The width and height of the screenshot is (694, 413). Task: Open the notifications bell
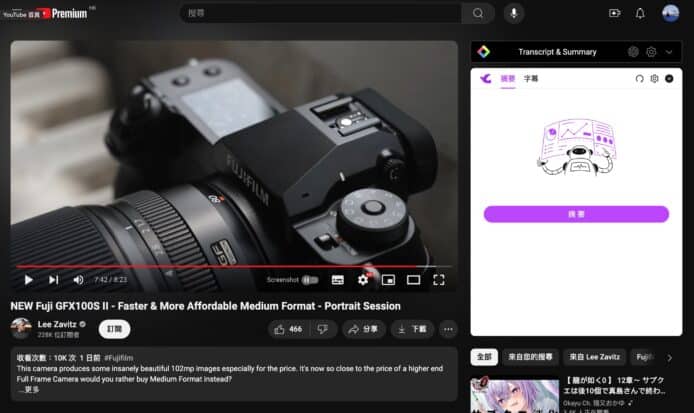640,13
